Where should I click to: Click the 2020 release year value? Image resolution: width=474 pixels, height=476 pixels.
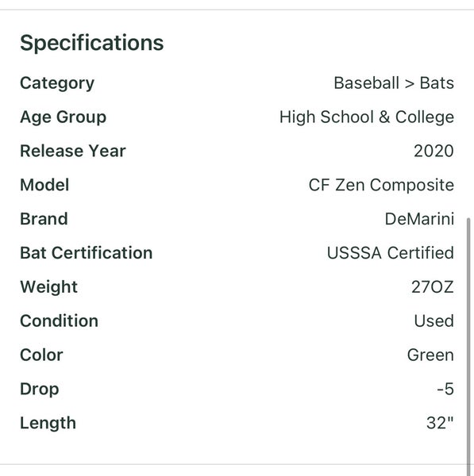434,151
